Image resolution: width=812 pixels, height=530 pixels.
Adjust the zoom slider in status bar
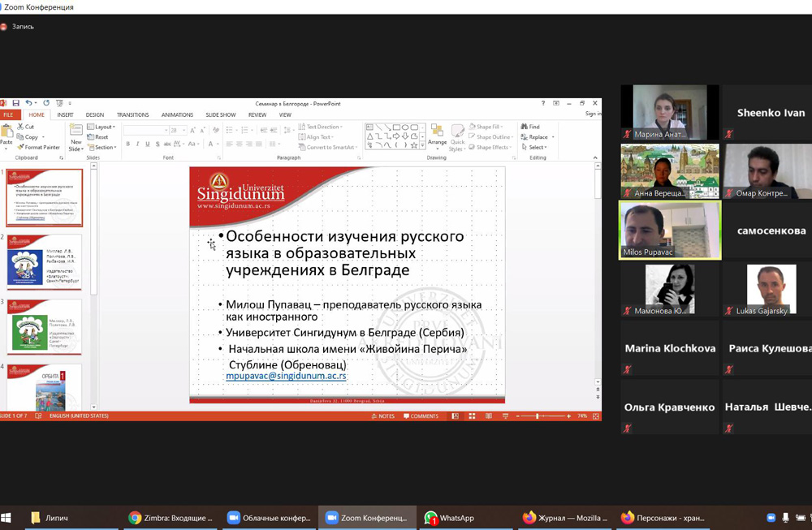537,416
